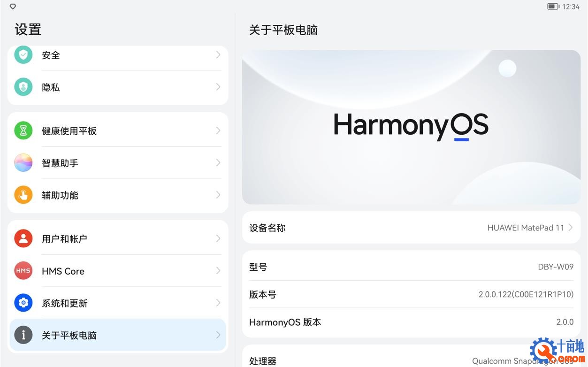This screenshot has height=367, width=588.
Task: Open the 关于平板电脑 info icon
Action: tap(23, 335)
